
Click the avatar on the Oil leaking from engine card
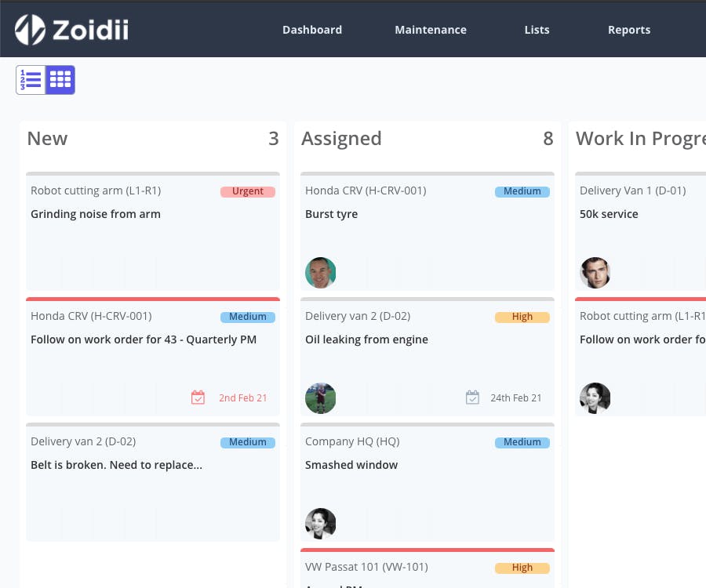click(x=321, y=397)
